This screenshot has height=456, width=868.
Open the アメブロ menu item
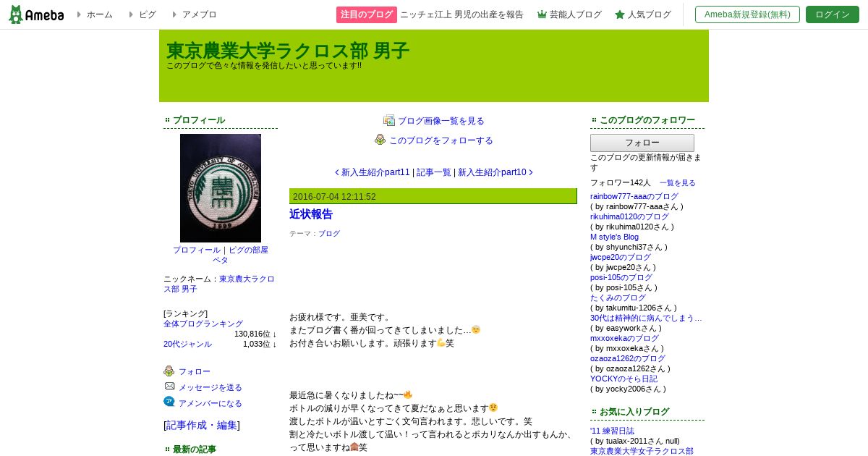(x=199, y=14)
